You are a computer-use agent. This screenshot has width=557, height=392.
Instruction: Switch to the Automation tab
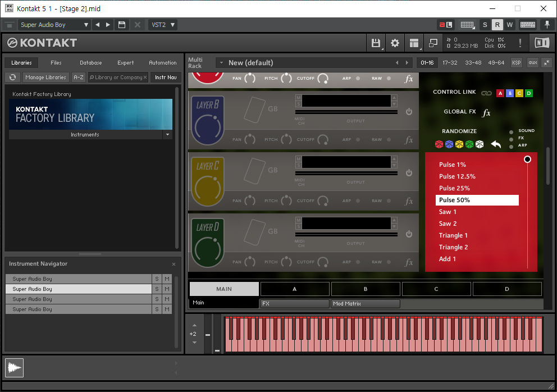[163, 62]
